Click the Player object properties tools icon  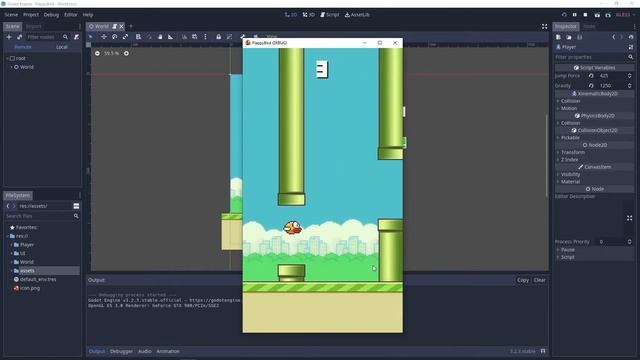(x=631, y=47)
